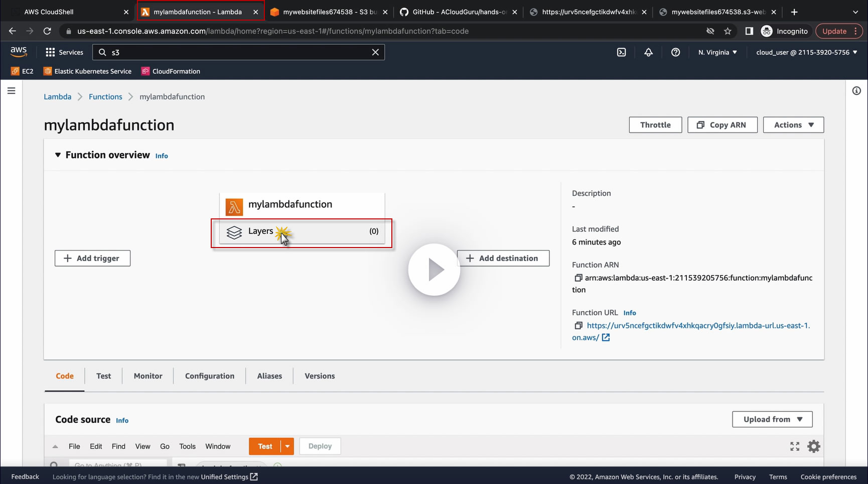The image size is (868, 484).
Task: Open the cloud_user account menu
Action: (807, 52)
